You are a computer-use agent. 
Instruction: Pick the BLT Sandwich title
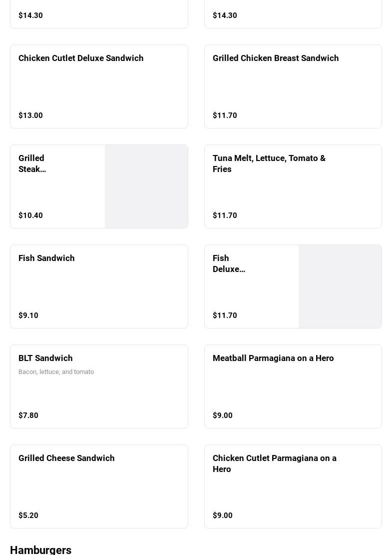45,358
